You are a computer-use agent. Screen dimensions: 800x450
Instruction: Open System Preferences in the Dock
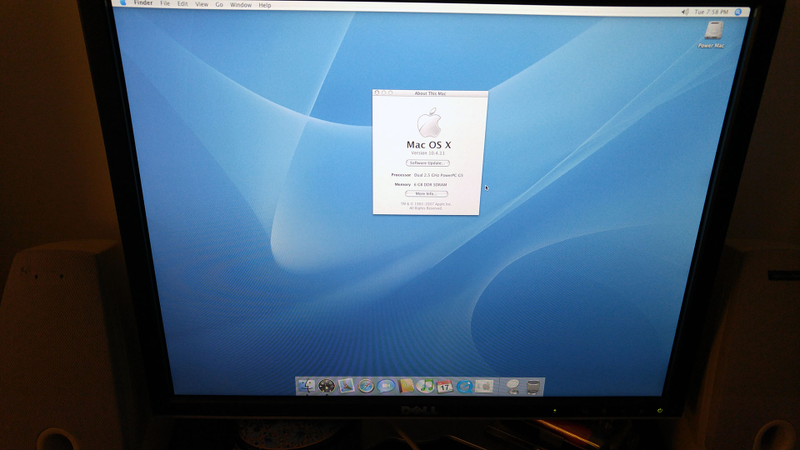[484, 386]
